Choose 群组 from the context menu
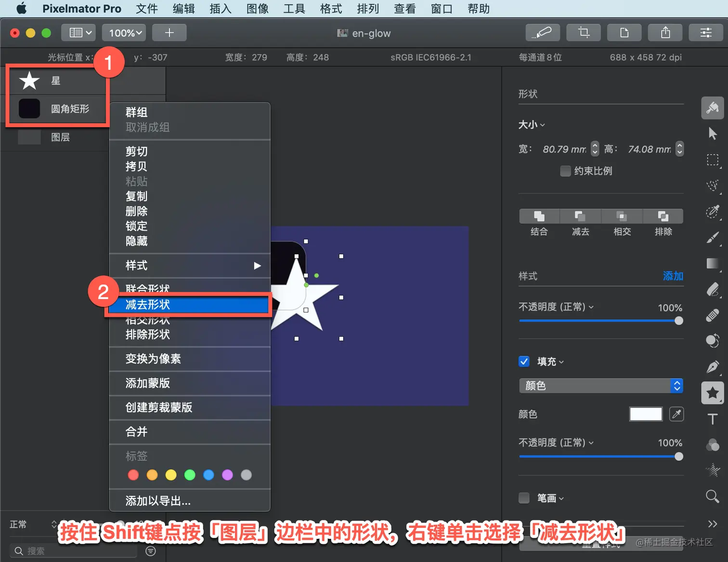 click(190, 113)
